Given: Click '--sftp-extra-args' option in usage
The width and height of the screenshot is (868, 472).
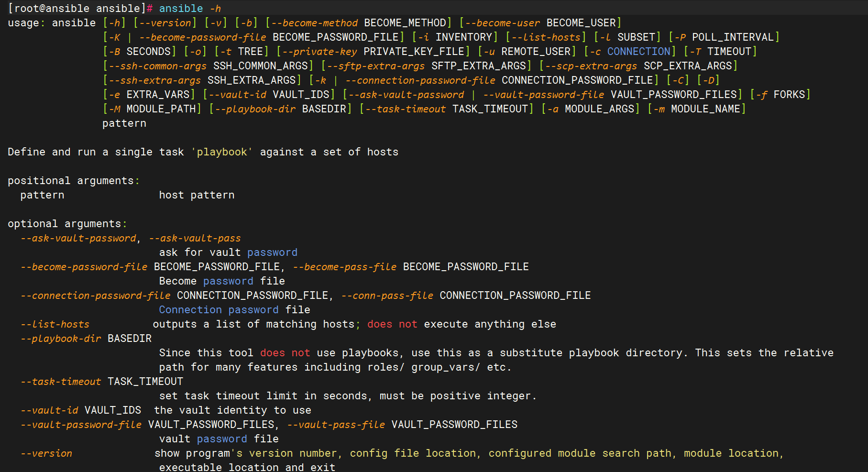Looking at the screenshot, I should pyautogui.click(x=376, y=66).
